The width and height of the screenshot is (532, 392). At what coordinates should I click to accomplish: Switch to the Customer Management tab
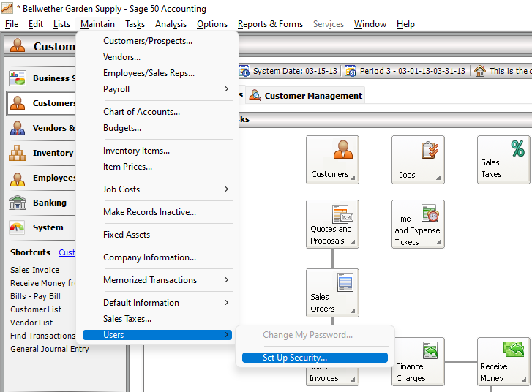click(x=305, y=96)
